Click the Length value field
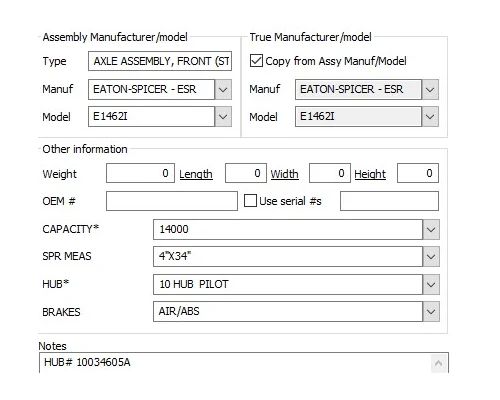This screenshot has height=400, width=500. coord(246,173)
